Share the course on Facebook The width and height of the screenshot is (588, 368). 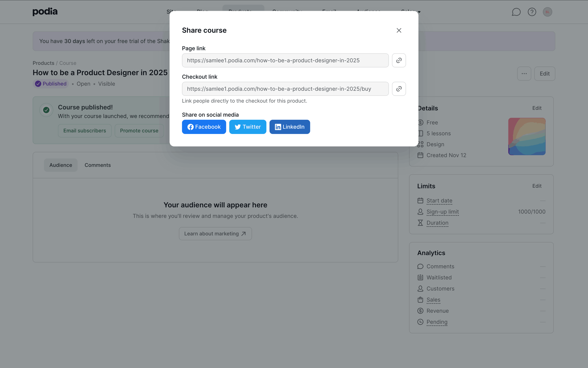[204, 127]
